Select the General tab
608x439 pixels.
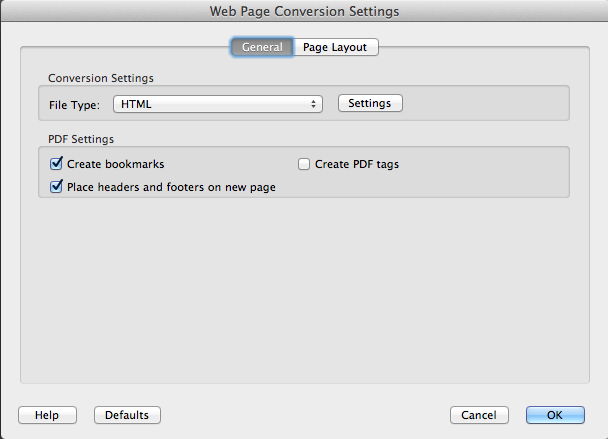262,47
